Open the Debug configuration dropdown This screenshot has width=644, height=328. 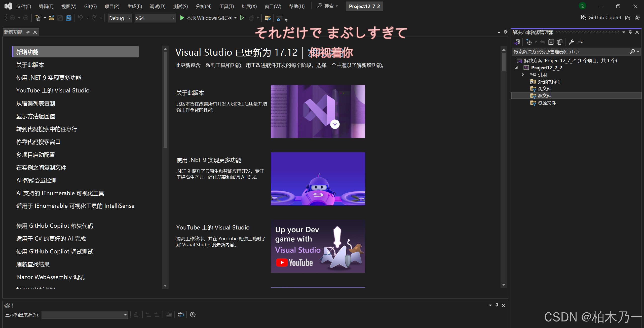click(x=120, y=18)
